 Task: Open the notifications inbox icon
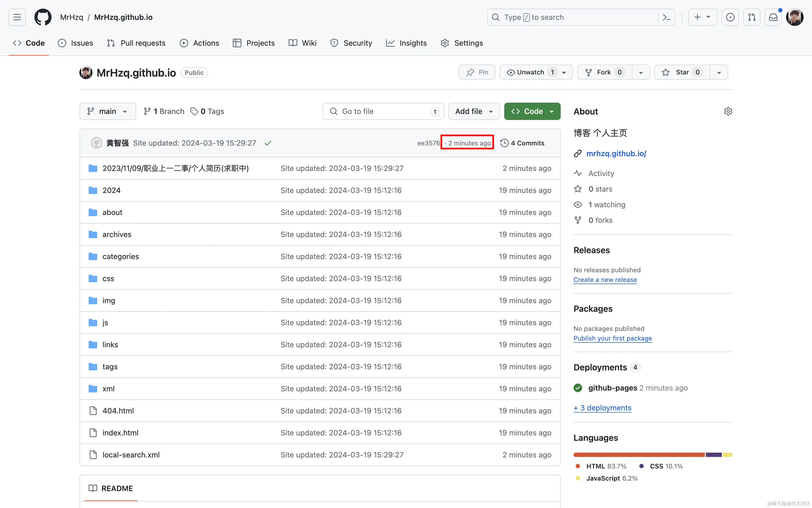(773, 17)
